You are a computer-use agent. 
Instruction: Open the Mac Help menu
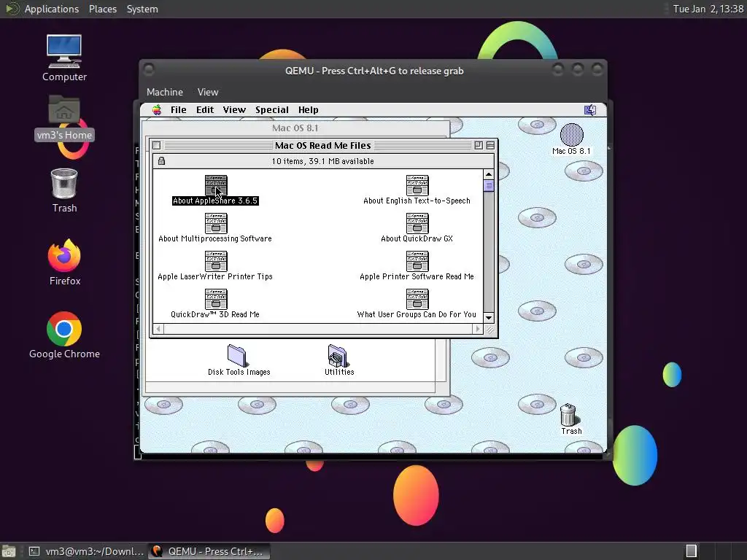(309, 110)
